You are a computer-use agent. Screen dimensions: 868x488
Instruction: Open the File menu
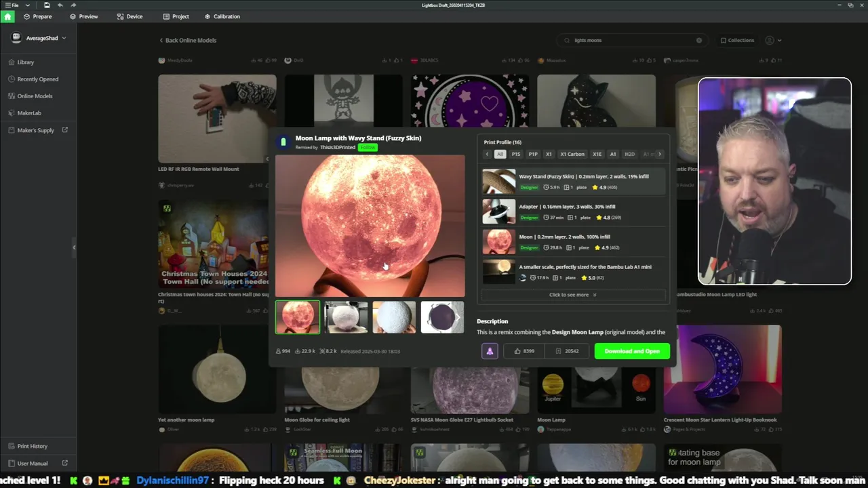(12, 5)
